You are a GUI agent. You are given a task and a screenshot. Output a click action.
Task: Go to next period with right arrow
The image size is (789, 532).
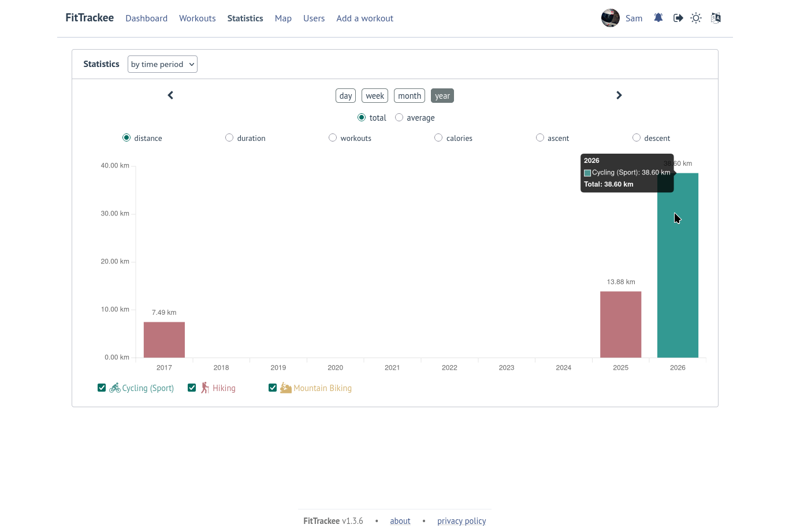619,95
